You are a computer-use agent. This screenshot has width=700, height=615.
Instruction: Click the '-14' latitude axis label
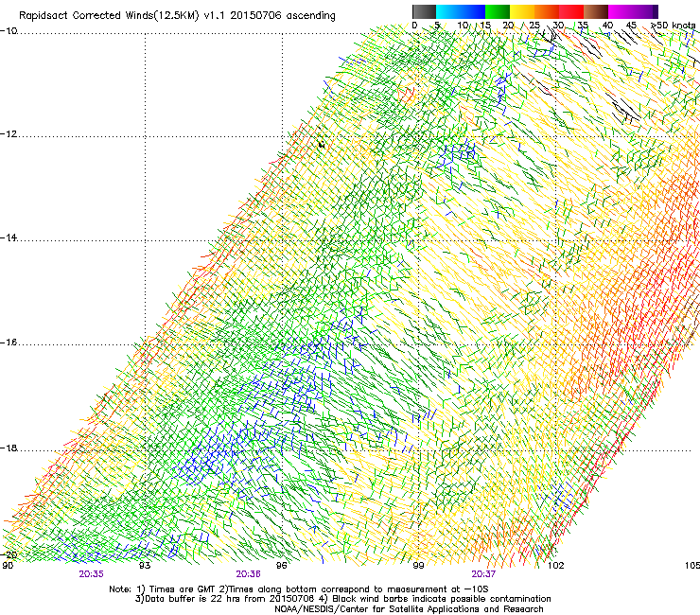pos(9,237)
